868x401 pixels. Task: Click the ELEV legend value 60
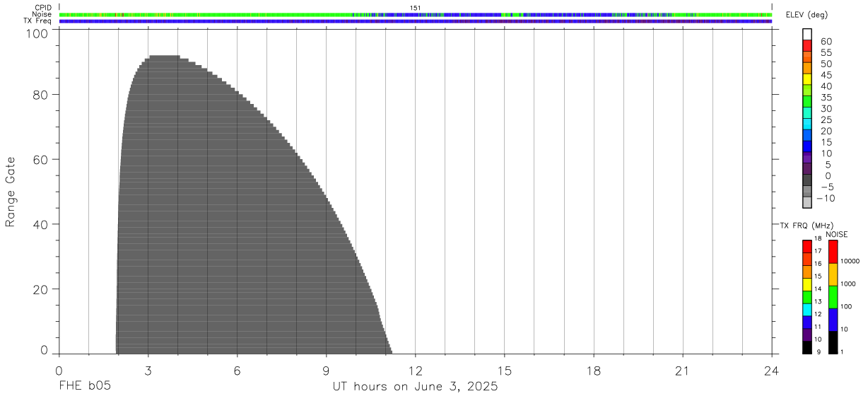tap(826, 42)
